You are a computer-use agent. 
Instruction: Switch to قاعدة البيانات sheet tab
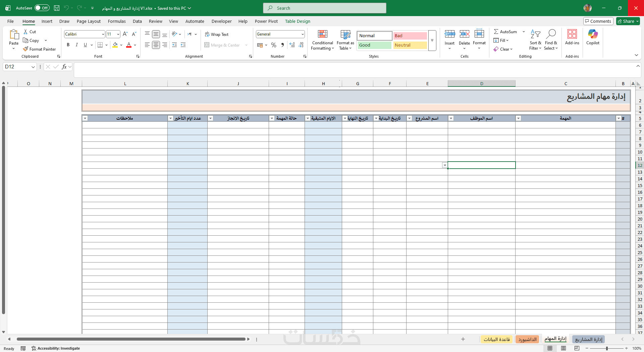point(497,339)
